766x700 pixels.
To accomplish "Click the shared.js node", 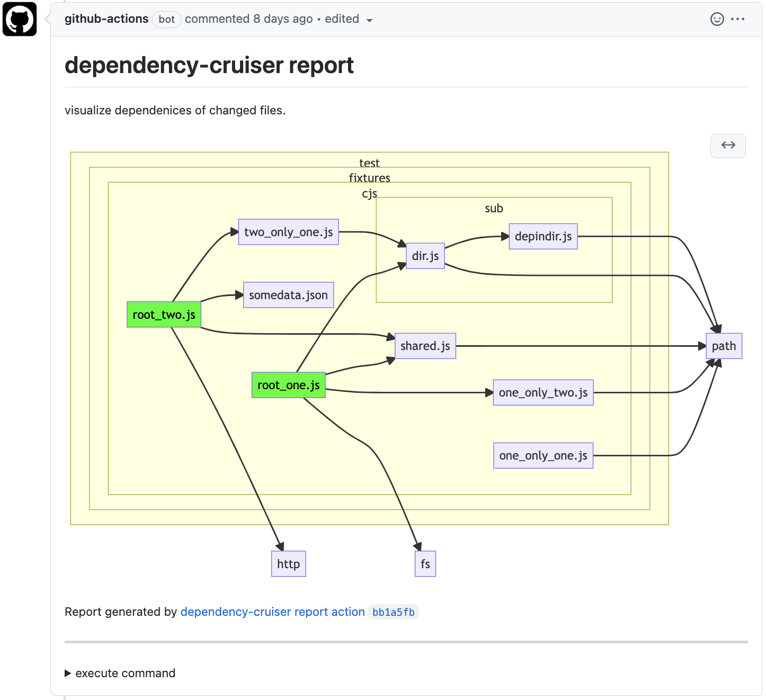I will [425, 346].
